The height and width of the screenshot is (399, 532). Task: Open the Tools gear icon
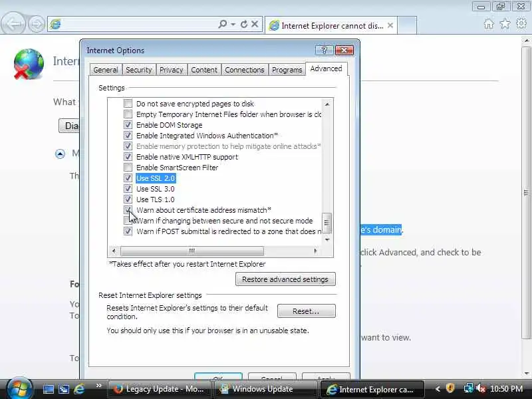click(x=521, y=23)
